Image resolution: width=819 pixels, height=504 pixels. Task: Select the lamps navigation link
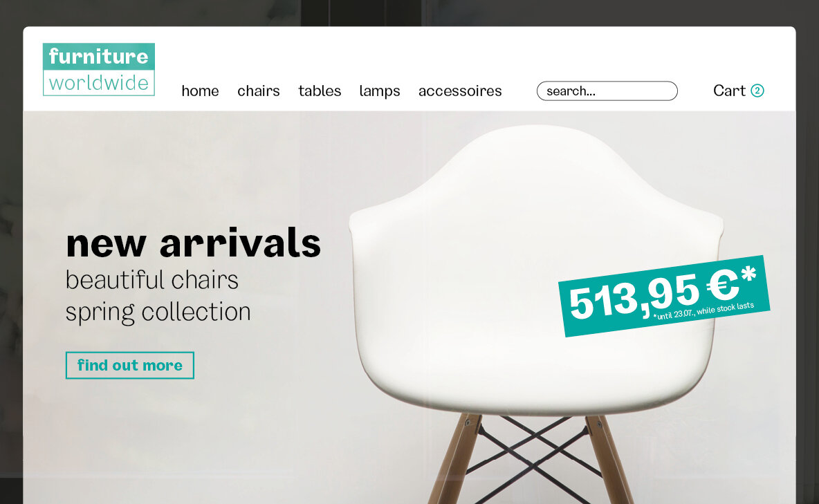(x=380, y=91)
